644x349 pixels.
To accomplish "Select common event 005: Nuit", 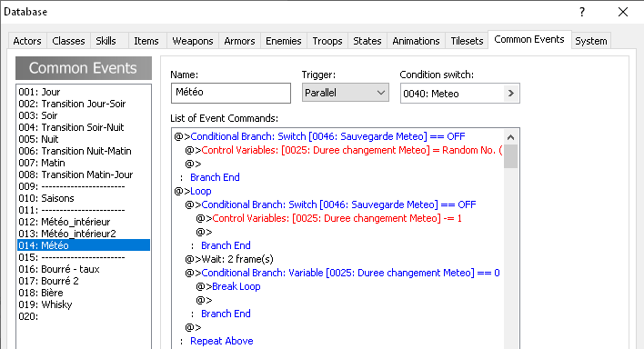I will click(84, 139).
